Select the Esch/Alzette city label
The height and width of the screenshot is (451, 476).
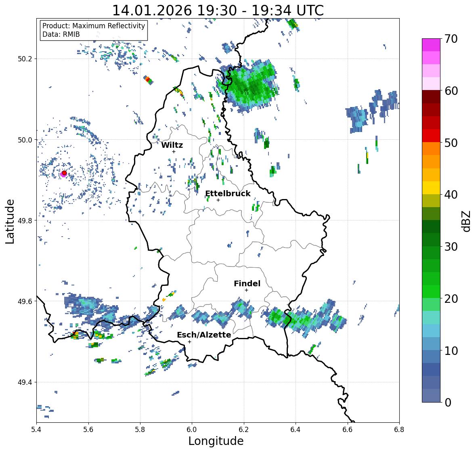coord(204,335)
